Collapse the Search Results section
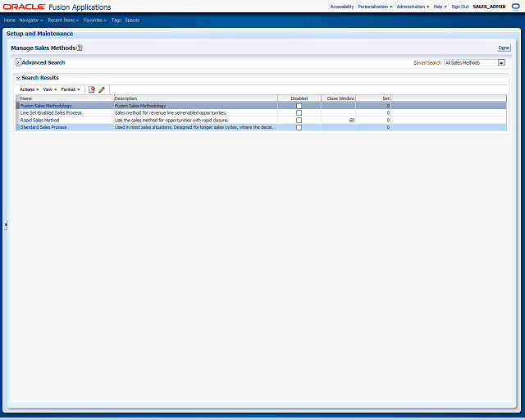 (x=18, y=78)
